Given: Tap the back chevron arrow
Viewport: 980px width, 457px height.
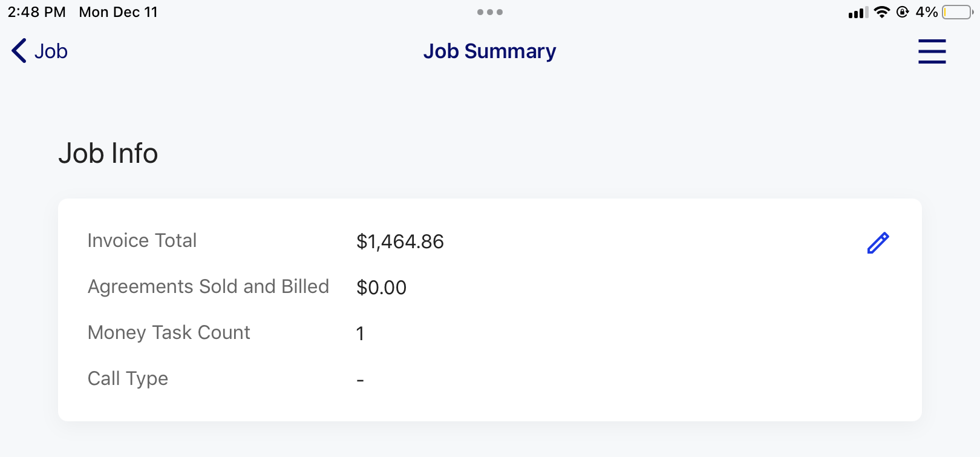Looking at the screenshot, I should point(19,51).
